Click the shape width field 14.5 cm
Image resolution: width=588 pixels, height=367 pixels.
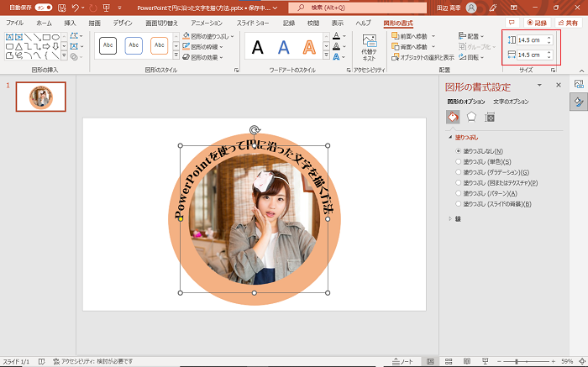pos(532,55)
